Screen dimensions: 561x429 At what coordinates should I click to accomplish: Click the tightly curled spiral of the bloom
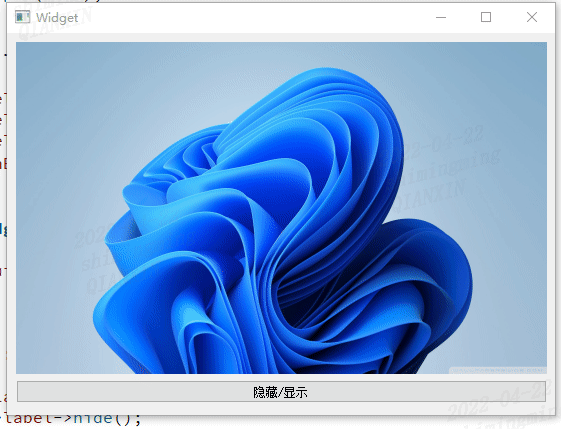coord(199,156)
